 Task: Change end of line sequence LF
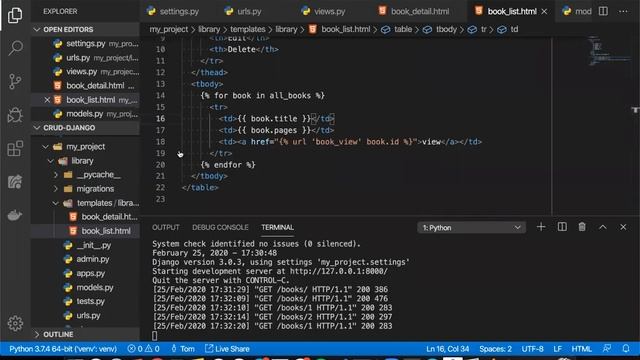coord(557,349)
